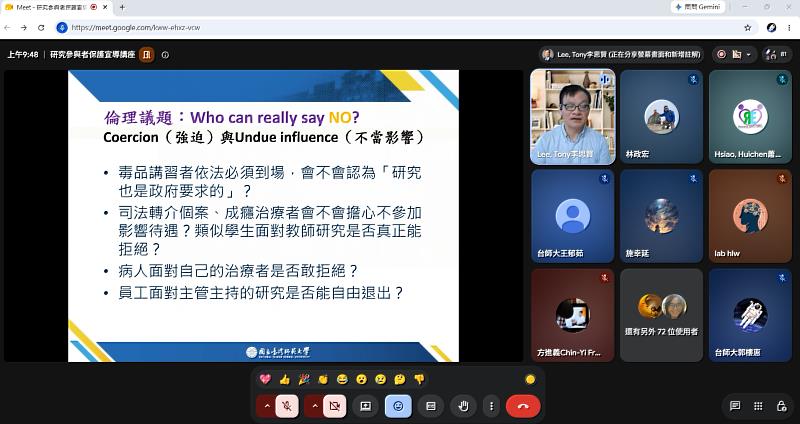Screen dimensions: 800x424
Task: Leave the call with red button
Action: click(523, 406)
